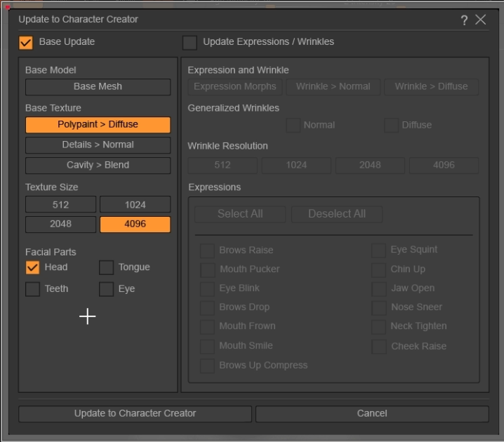The height and width of the screenshot is (442, 504).
Task: Check the Eye facial part
Action: point(107,289)
